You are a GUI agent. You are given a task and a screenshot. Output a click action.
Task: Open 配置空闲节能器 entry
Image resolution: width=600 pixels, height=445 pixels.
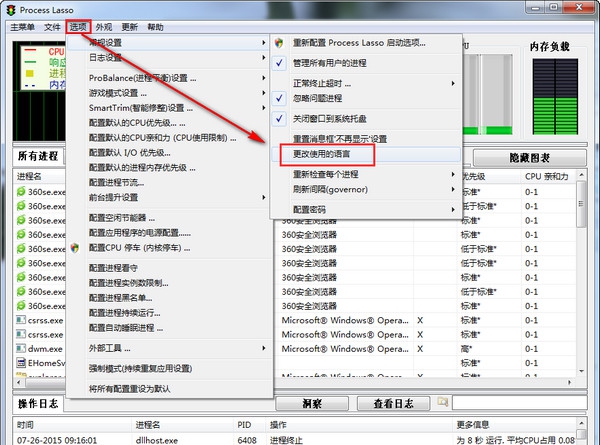tap(168, 218)
